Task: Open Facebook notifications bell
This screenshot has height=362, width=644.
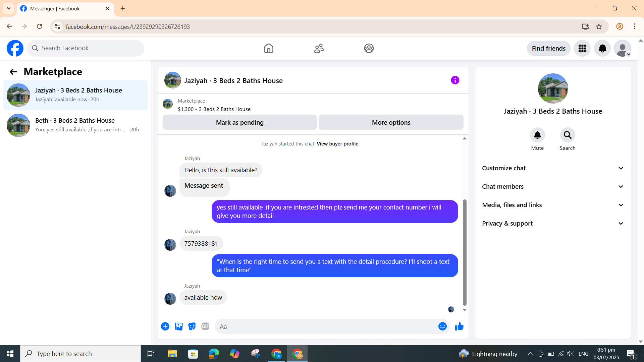Action: (602, 49)
